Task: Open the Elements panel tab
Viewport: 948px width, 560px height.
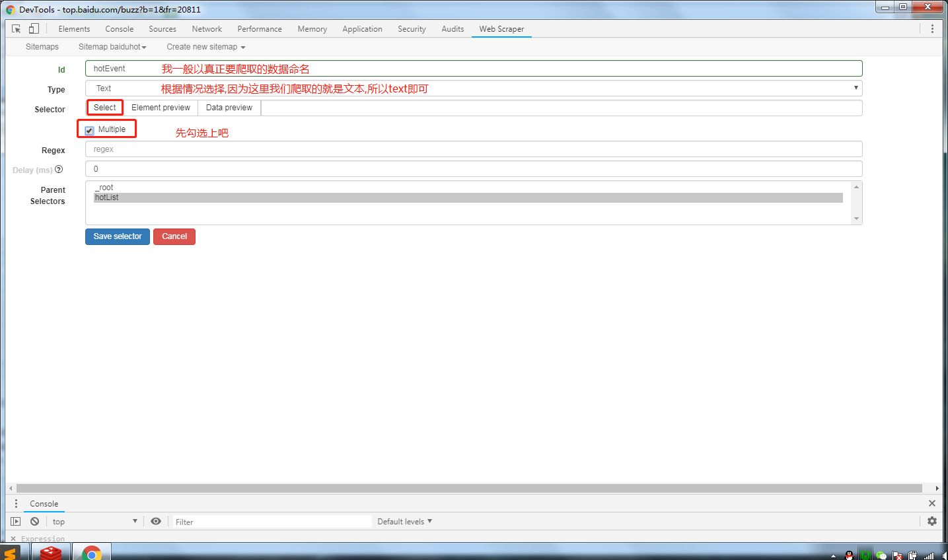Action: [x=74, y=29]
